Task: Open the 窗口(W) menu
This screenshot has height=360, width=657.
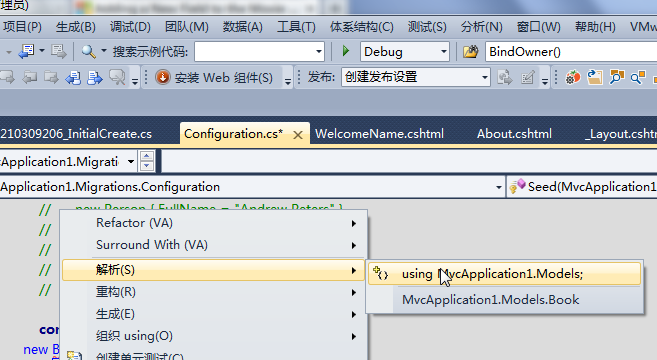Action: [x=539, y=27]
